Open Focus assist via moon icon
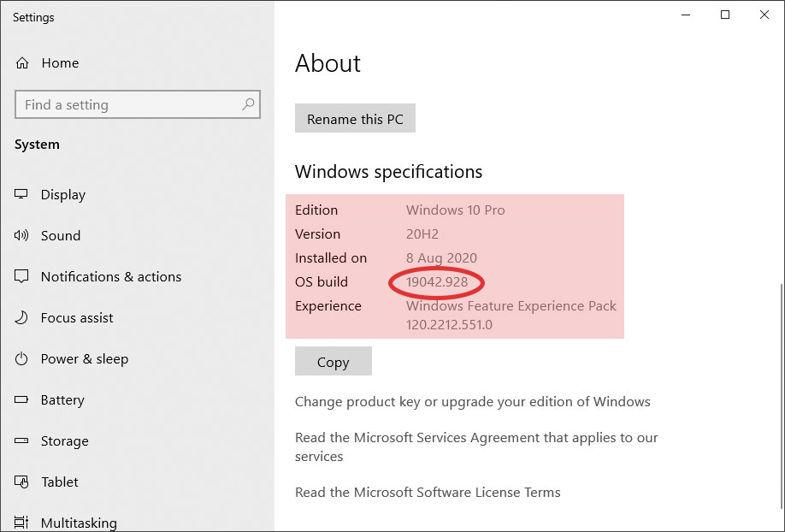Image resolution: width=785 pixels, height=532 pixels. 22,318
